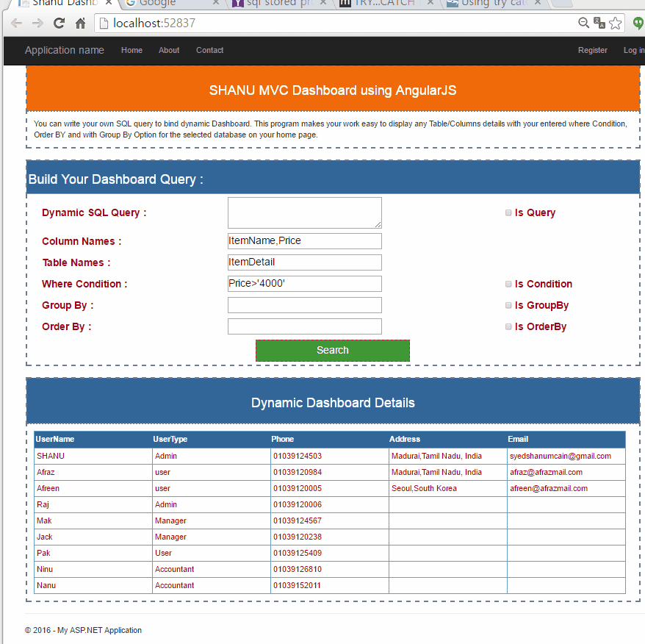Close the TRY...CATCH tab

pyautogui.click(x=430, y=2)
